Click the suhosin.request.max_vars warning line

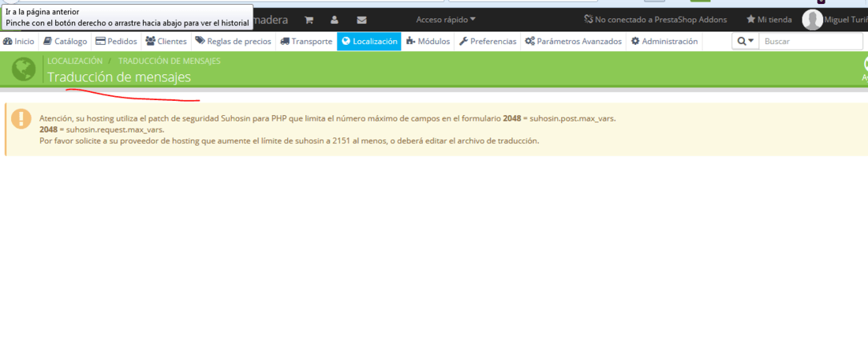(102, 129)
